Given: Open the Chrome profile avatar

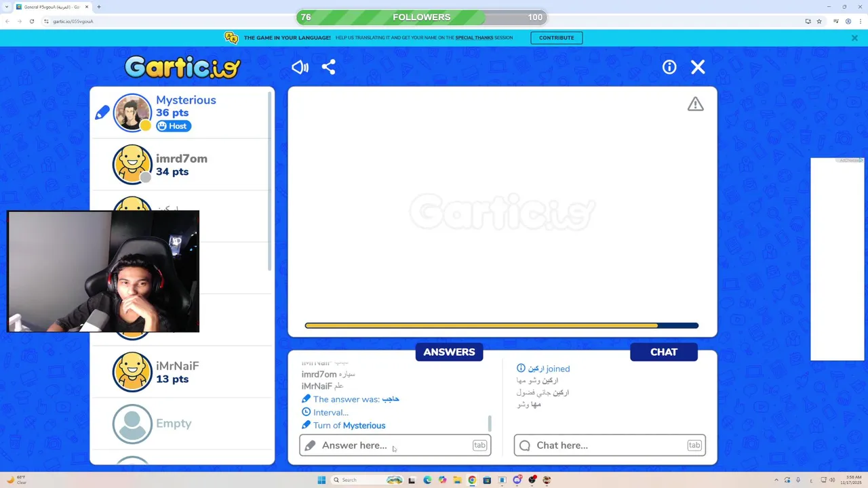Looking at the screenshot, I should (x=848, y=21).
